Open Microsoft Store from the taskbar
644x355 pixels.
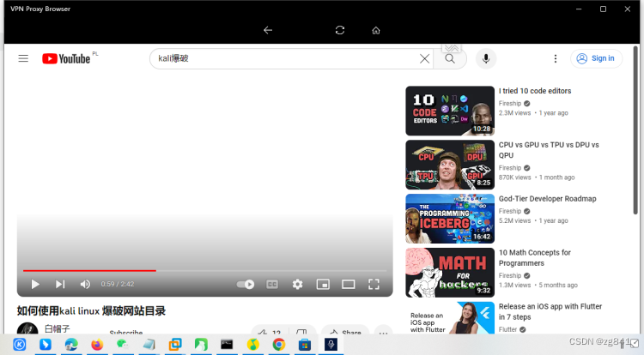[x=304, y=345]
